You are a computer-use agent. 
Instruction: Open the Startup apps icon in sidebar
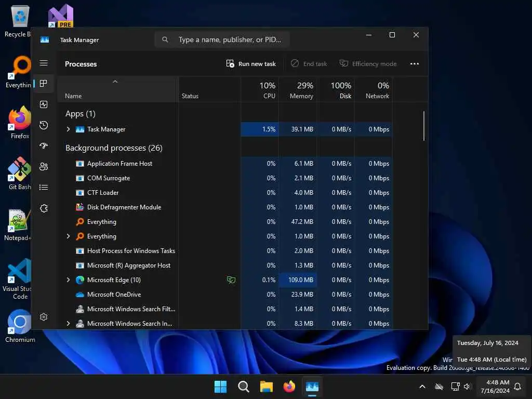pos(44,146)
